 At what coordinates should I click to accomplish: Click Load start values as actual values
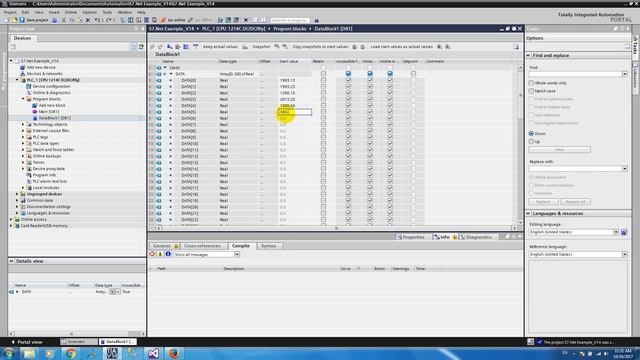402,47
